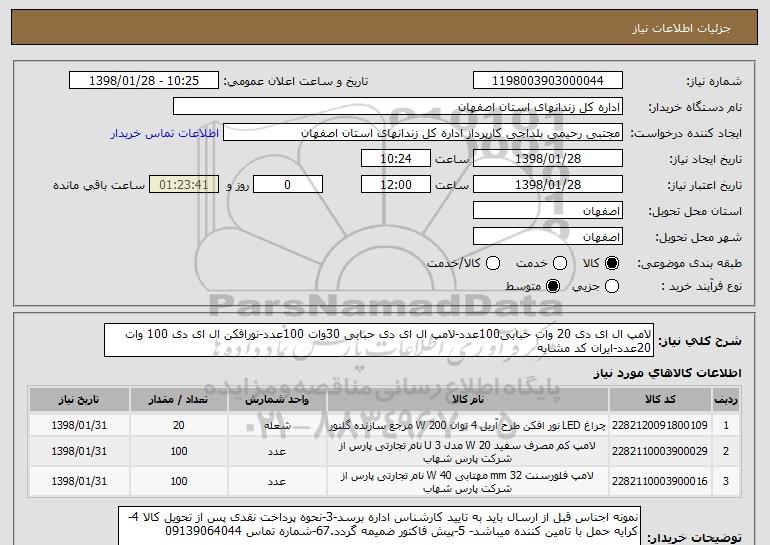Screen dimensions: 770x545
Task: Click the چراغ LED نور افکن product name
Action: coord(468,425)
